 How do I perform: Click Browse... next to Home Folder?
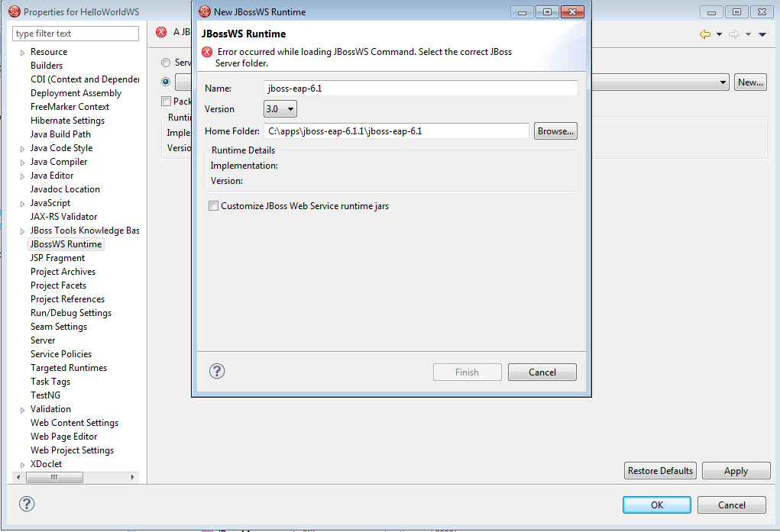pyautogui.click(x=555, y=131)
